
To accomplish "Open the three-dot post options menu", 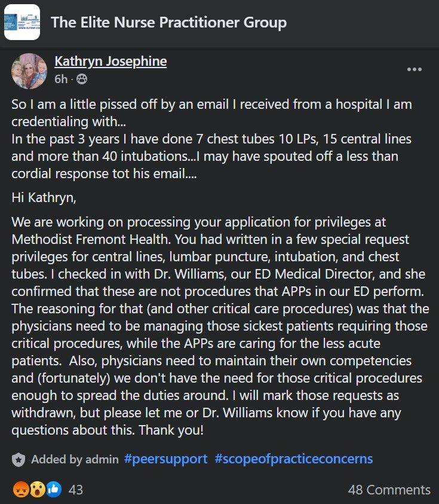I will coord(415,69).
